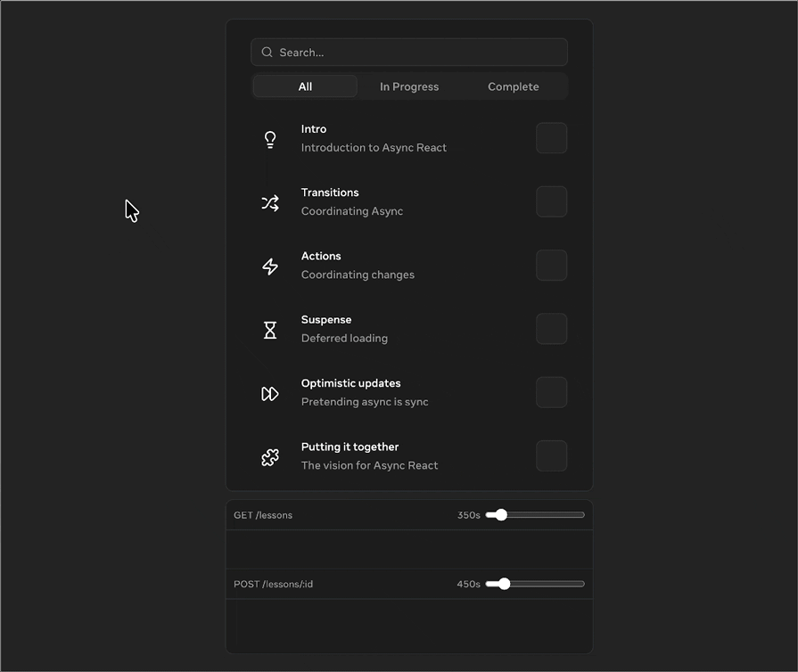Check the Optimistic updates checkbox

click(x=551, y=392)
